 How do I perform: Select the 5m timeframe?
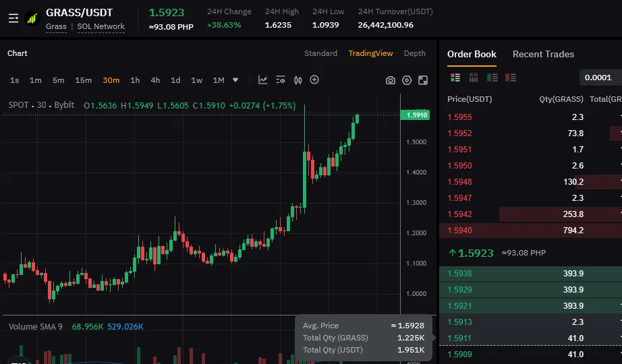pos(58,80)
